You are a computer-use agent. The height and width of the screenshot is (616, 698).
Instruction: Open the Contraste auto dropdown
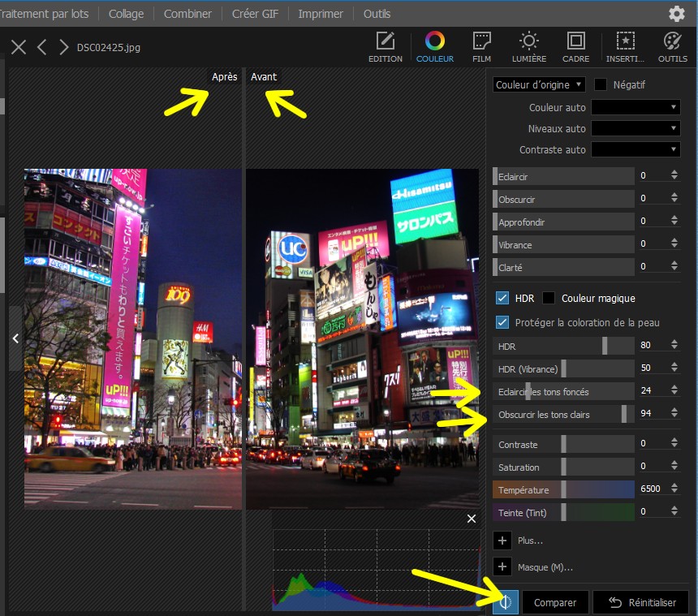636,149
